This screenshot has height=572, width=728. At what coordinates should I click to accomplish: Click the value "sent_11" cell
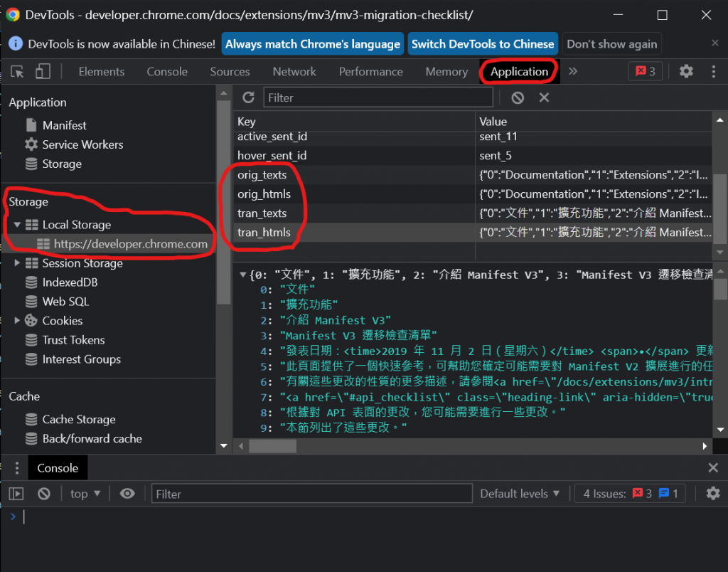pyautogui.click(x=594, y=137)
